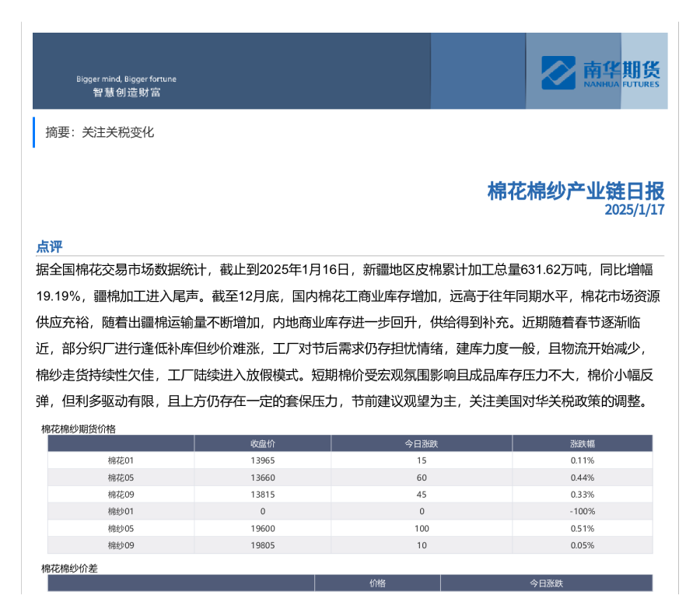Click the 涨跌幅 column header
This screenshot has width=700, height=616.
582,443
